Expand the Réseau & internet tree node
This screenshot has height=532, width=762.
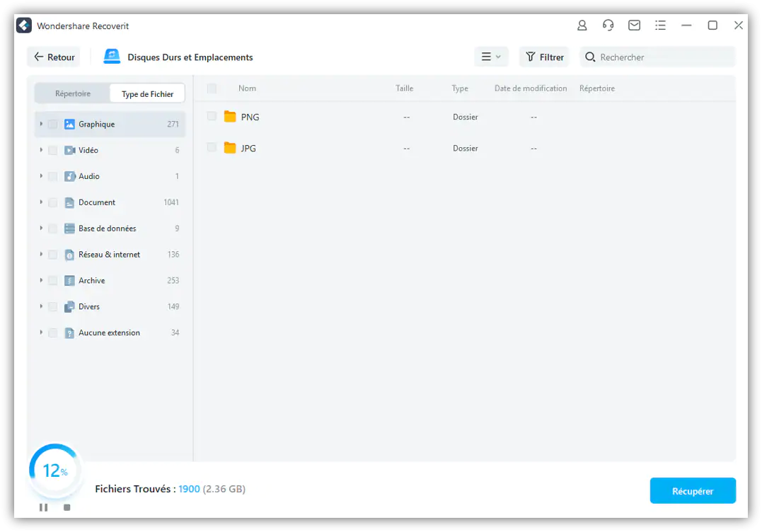(x=41, y=255)
